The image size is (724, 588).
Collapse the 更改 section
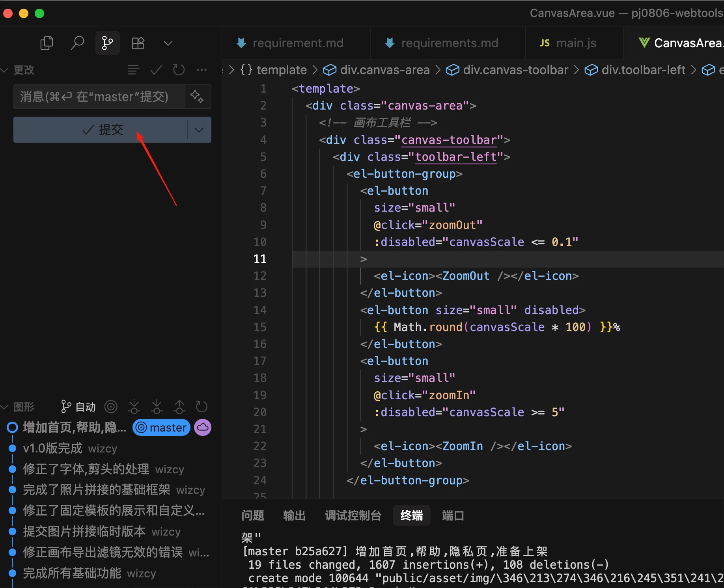pos(4,70)
